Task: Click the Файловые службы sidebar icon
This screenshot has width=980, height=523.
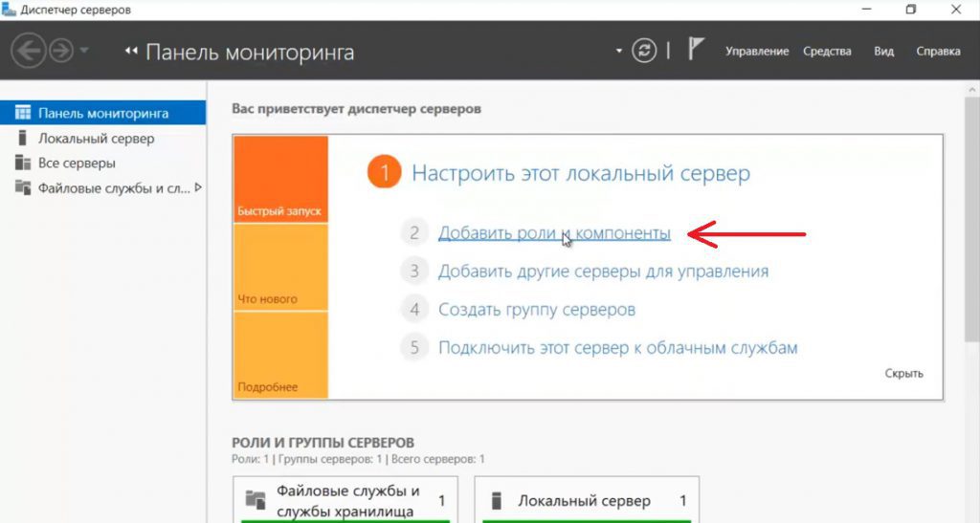Action: click(23, 188)
